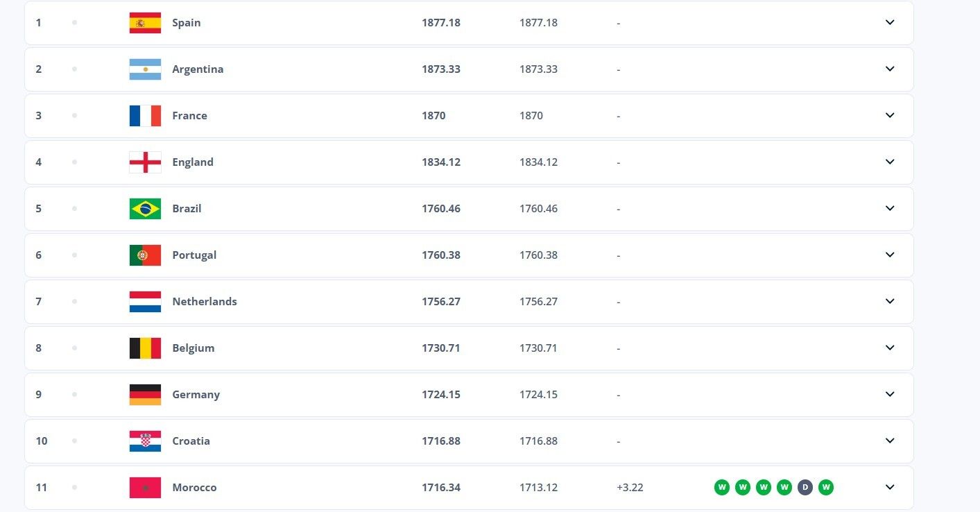Click the Brazil flag icon

[x=145, y=209]
